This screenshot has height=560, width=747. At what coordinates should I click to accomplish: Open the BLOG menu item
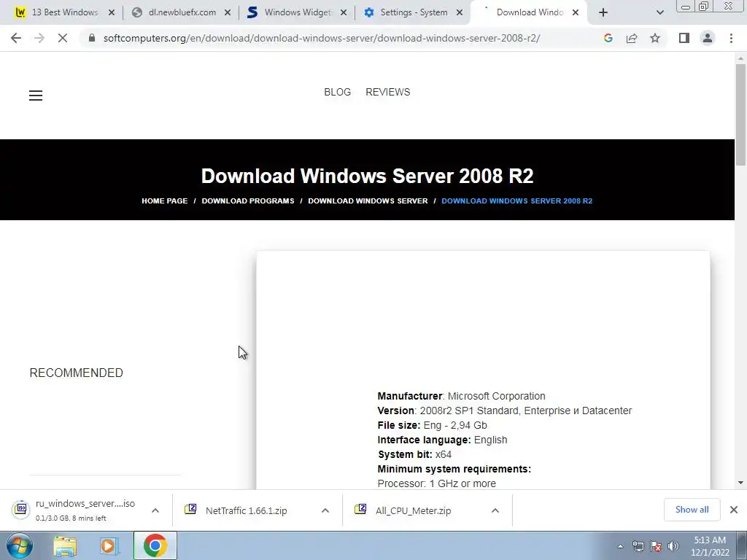pyautogui.click(x=337, y=92)
